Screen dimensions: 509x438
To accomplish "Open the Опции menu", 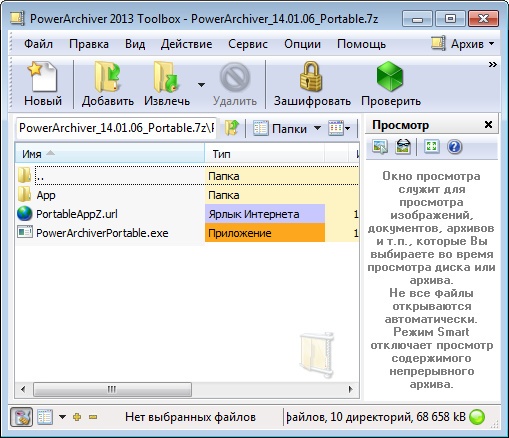I will point(302,44).
